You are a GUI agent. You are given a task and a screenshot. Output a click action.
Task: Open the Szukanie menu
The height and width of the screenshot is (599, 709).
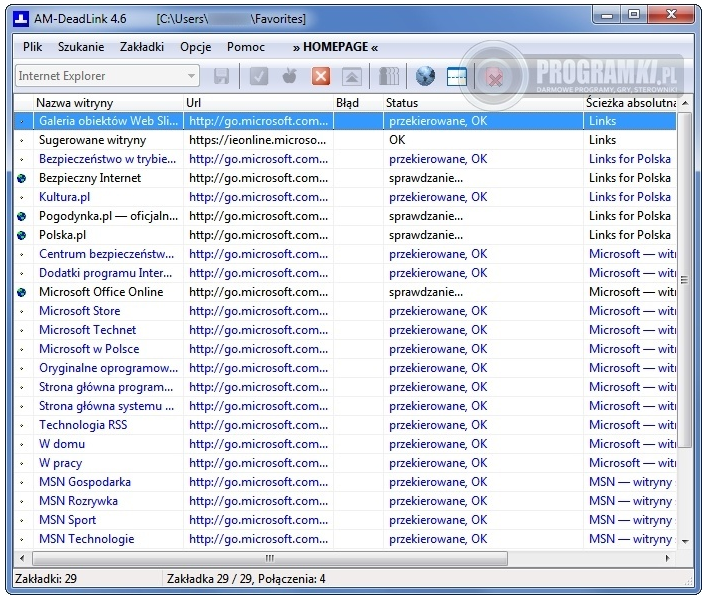coord(81,47)
